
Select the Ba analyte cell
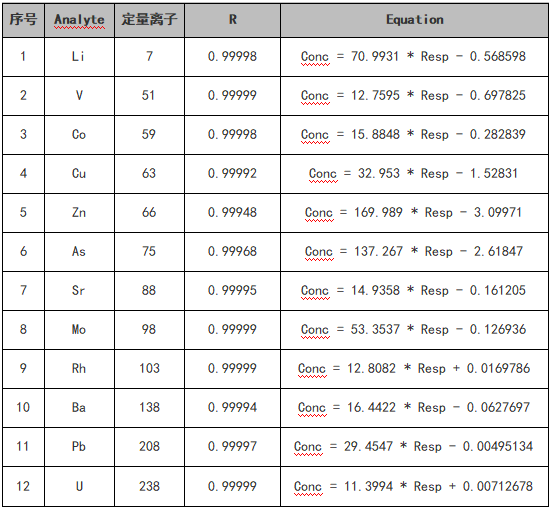tap(79, 408)
